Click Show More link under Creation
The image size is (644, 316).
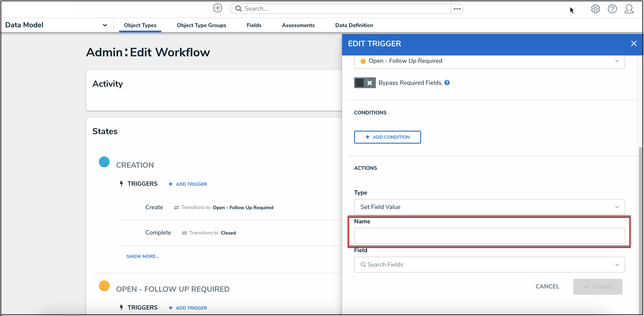pyautogui.click(x=143, y=256)
